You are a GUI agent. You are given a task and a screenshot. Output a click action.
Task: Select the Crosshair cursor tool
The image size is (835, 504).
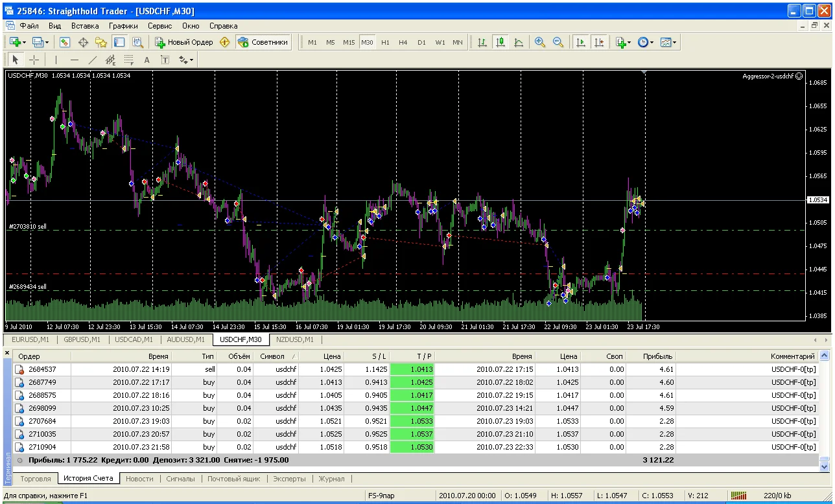(34, 60)
